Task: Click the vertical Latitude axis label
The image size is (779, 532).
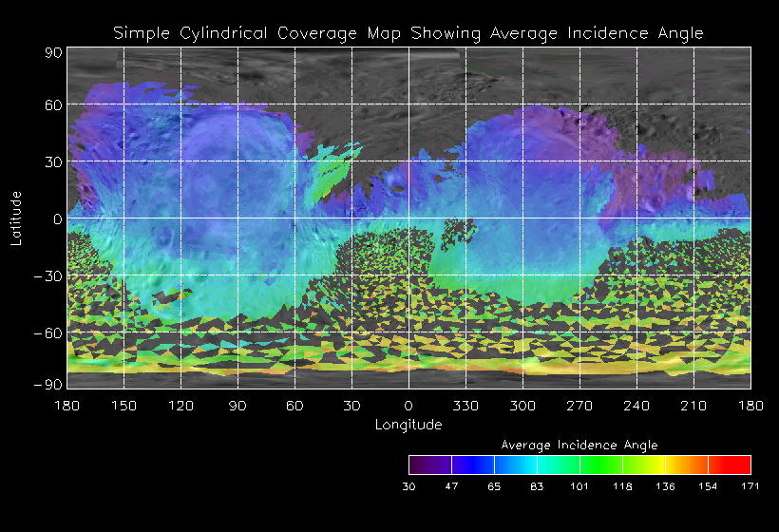Action: pyautogui.click(x=16, y=218)
